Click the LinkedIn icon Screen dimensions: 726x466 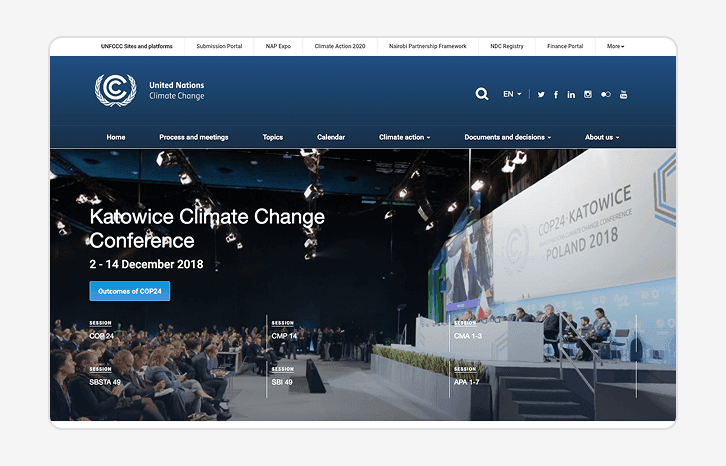(x=571, y=95)
